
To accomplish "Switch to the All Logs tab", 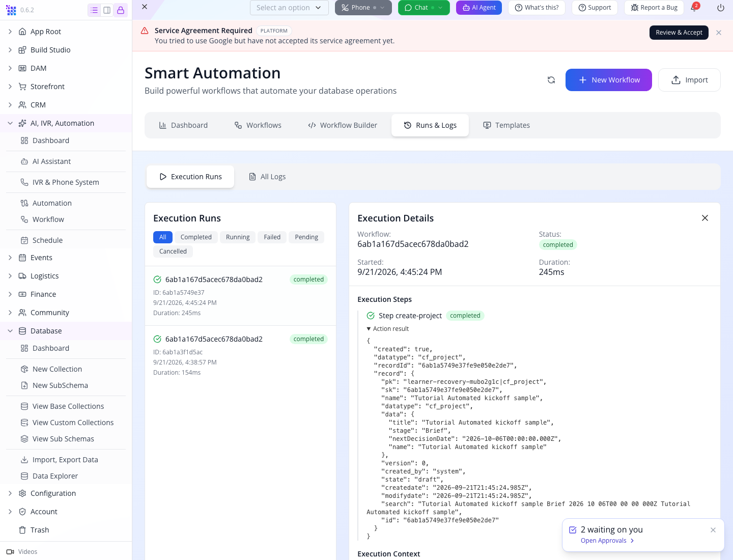I will [267, 177].
